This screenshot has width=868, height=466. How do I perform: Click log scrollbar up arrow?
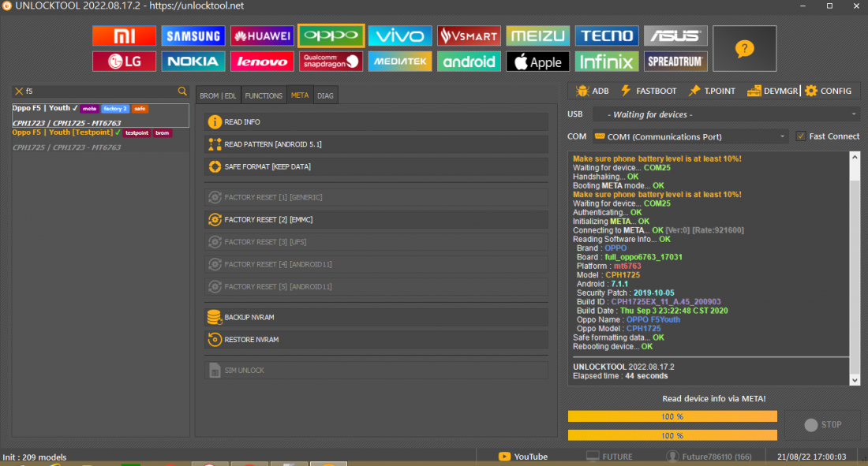coord(855,158)
